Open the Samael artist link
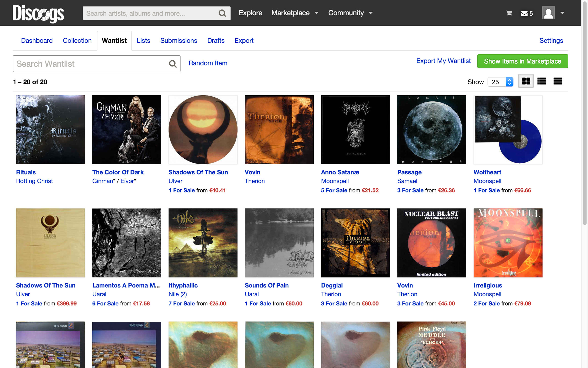Viewport: 588px width, 368px height. 407,181
